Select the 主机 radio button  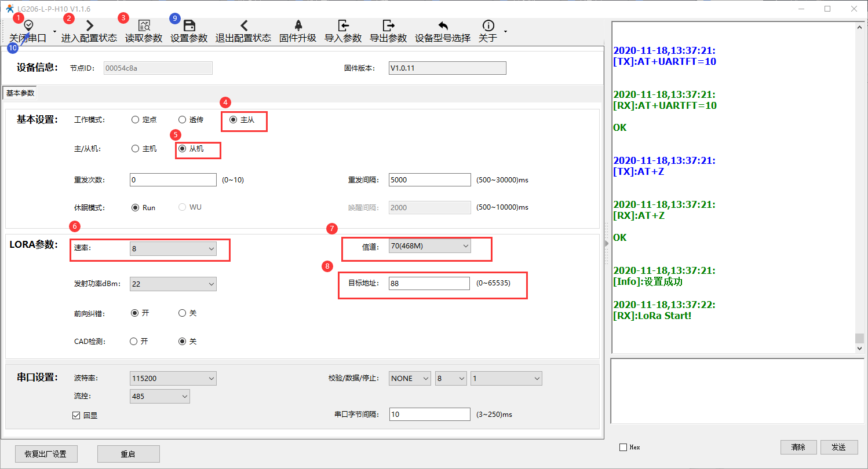click(136, 149)
